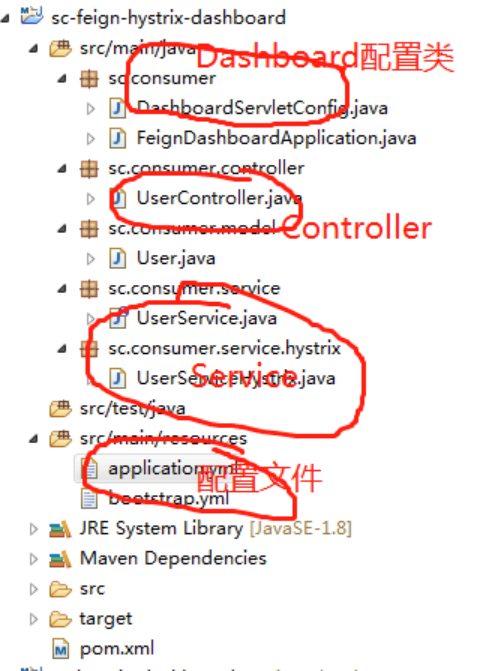The image size is (492, 671).
Task: Open User.java file
Action: click(176, 258)
